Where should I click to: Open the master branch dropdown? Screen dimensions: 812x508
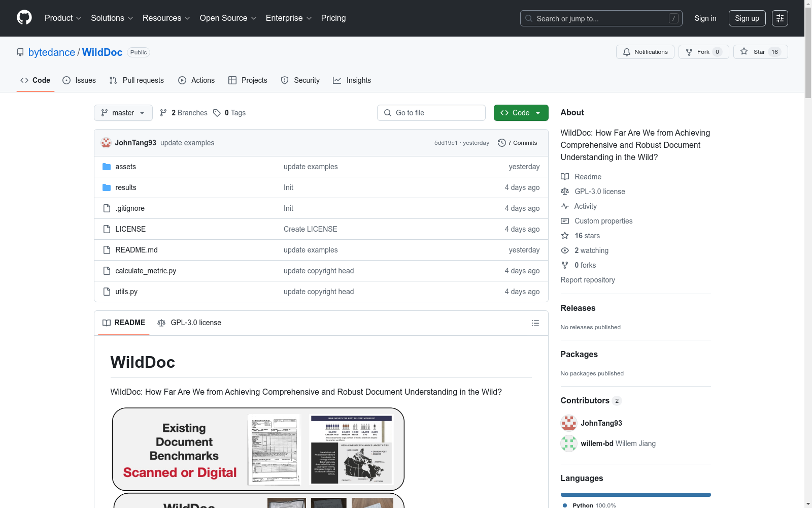[x=123, y=113]
